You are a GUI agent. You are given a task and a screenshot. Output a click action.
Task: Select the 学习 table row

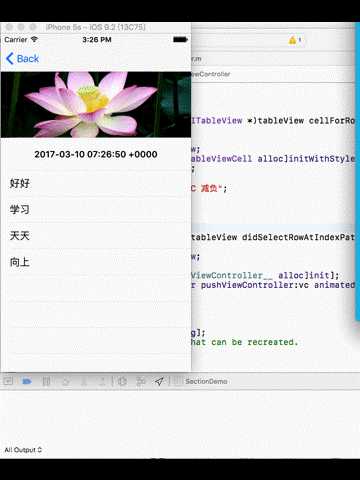(x=96, y=210)
